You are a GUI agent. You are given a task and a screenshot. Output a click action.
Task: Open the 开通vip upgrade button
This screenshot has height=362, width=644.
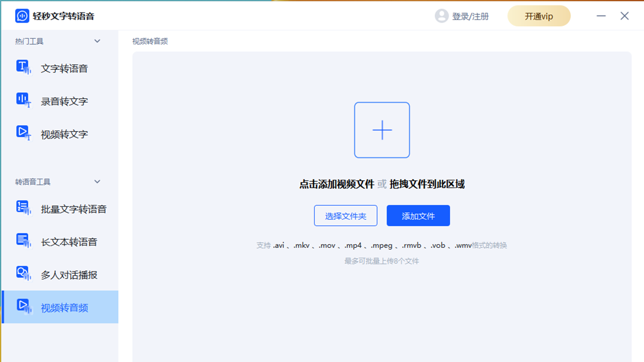(539, 16)
